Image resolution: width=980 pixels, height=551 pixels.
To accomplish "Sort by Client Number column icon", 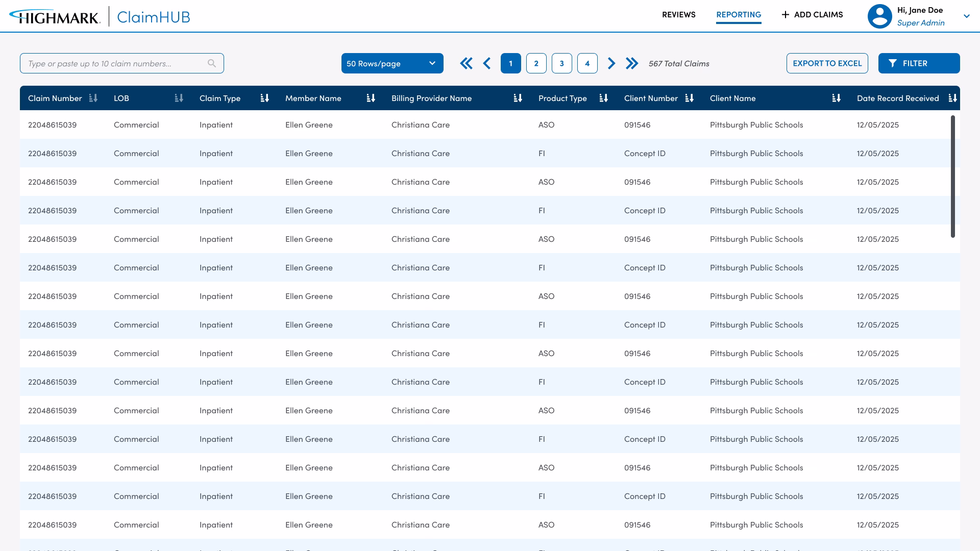I will point(689,98).
